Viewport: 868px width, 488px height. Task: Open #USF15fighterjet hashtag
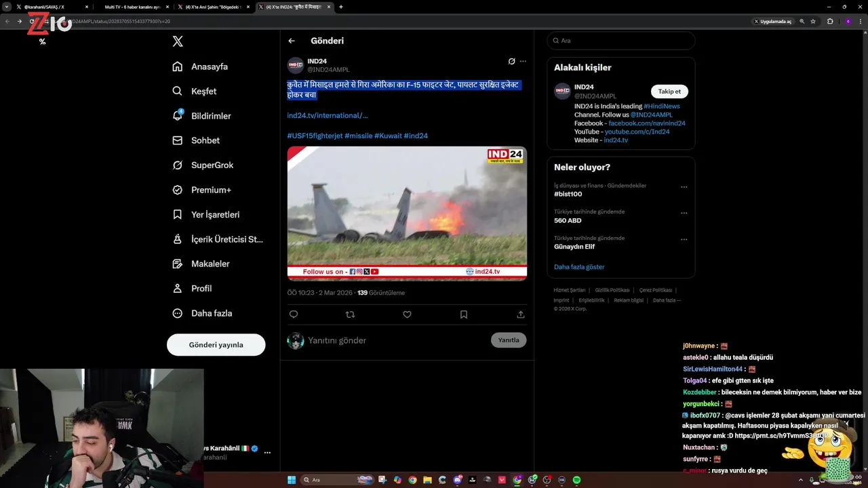tap(315, 136)
